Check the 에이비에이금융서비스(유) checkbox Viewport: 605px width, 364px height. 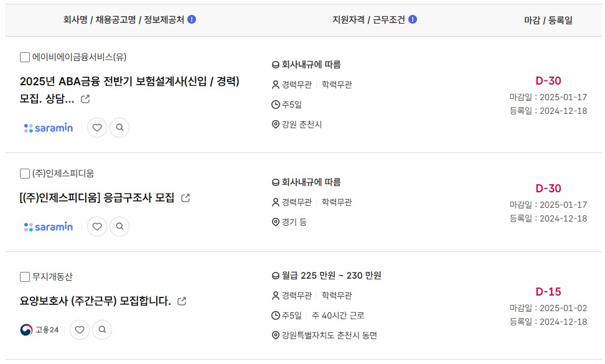click(25, 57)
